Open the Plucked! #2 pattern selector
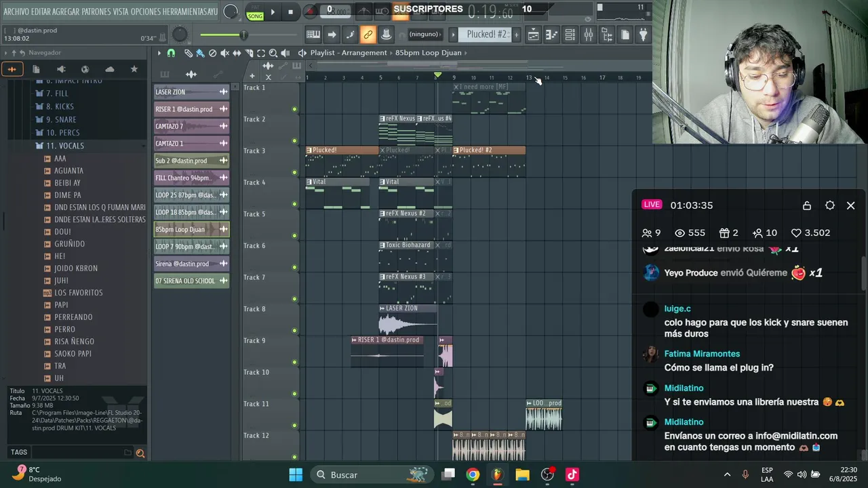868x488 pixels. pyautogui.click(x=486, y=35)
